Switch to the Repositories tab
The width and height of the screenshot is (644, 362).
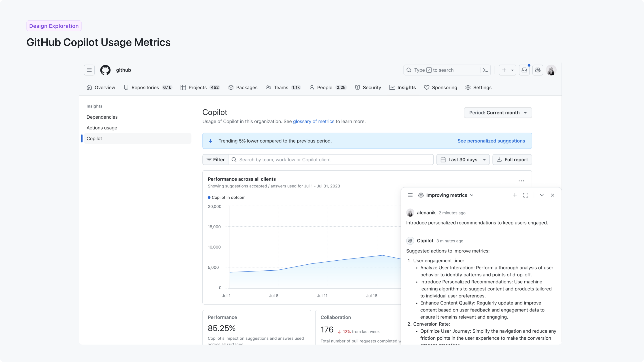(145, 87)
